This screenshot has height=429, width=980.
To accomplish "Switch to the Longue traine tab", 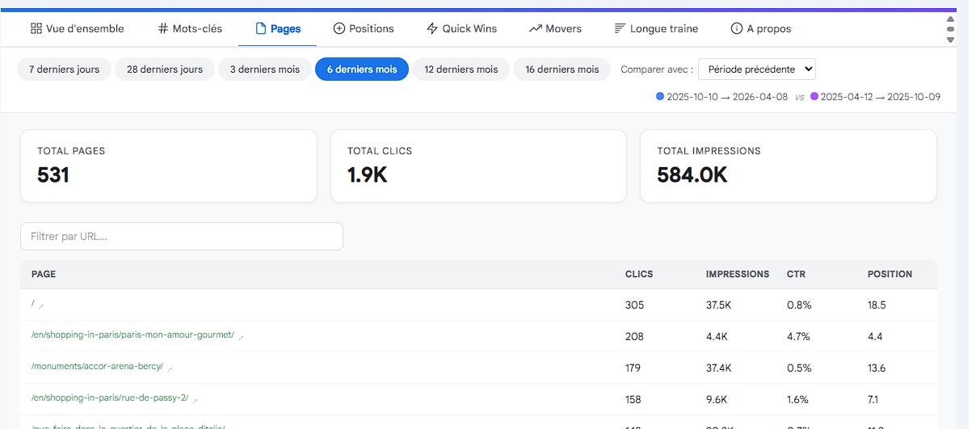I will pyautogui.click(x=656, y=28).
